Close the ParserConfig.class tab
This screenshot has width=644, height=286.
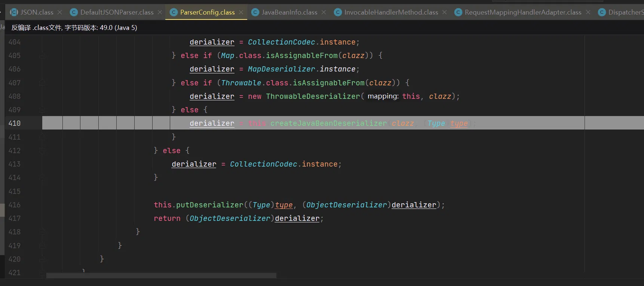click(241, 12)
